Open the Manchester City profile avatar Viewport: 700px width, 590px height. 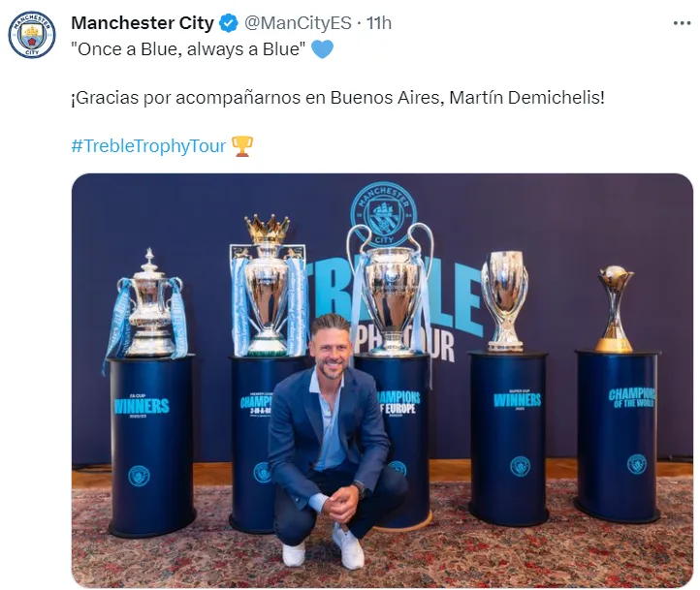coord(32,34)
